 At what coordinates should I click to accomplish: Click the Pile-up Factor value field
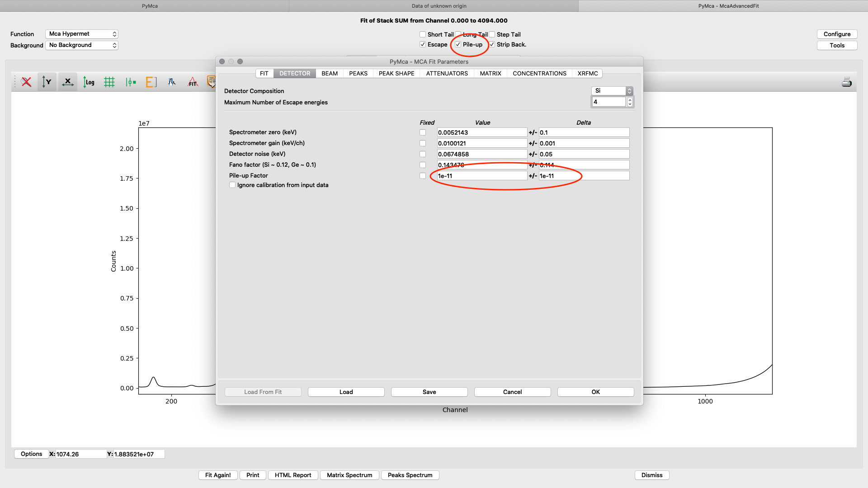point(482,176)
